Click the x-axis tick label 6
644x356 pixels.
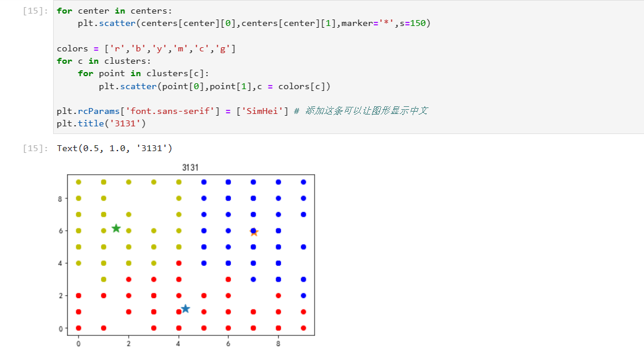228,344
